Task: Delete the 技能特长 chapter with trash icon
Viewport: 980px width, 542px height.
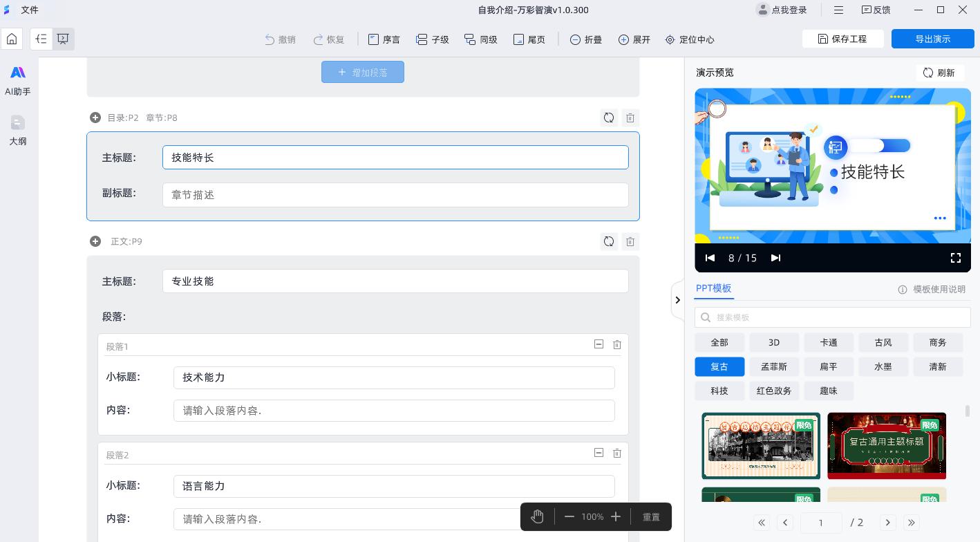Action: point(630,118)
